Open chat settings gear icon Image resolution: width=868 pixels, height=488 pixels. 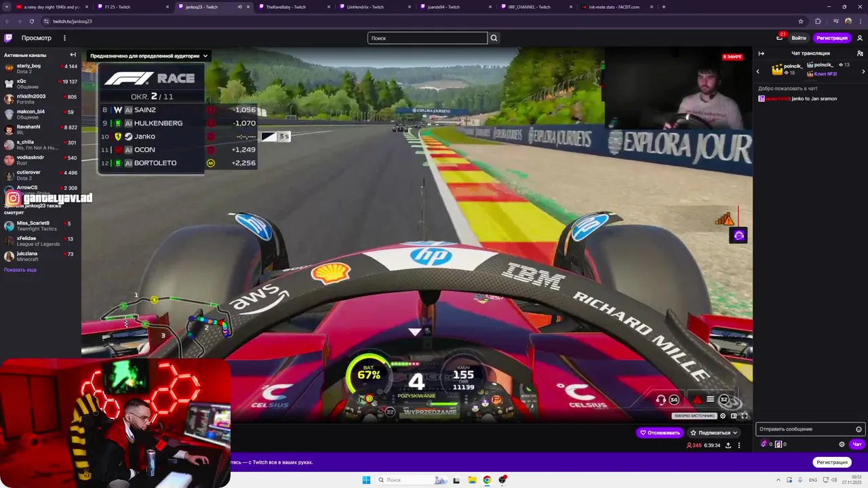pos(842,445)
